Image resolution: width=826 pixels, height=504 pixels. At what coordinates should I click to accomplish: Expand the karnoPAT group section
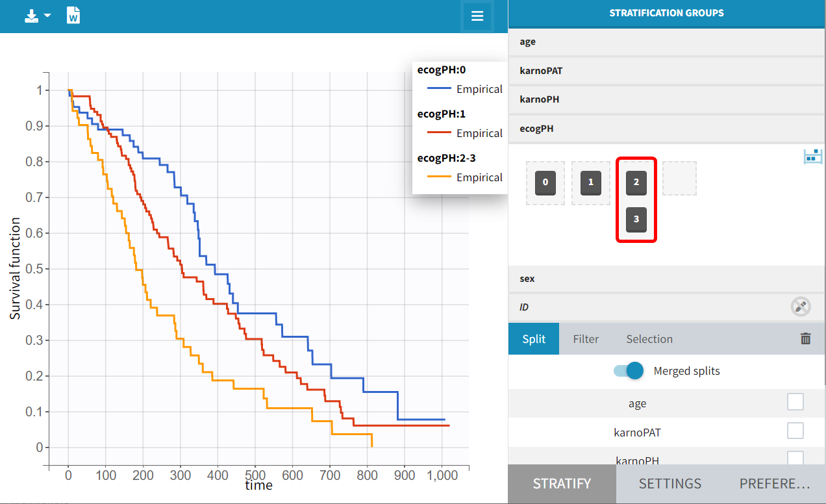(665, 71)
